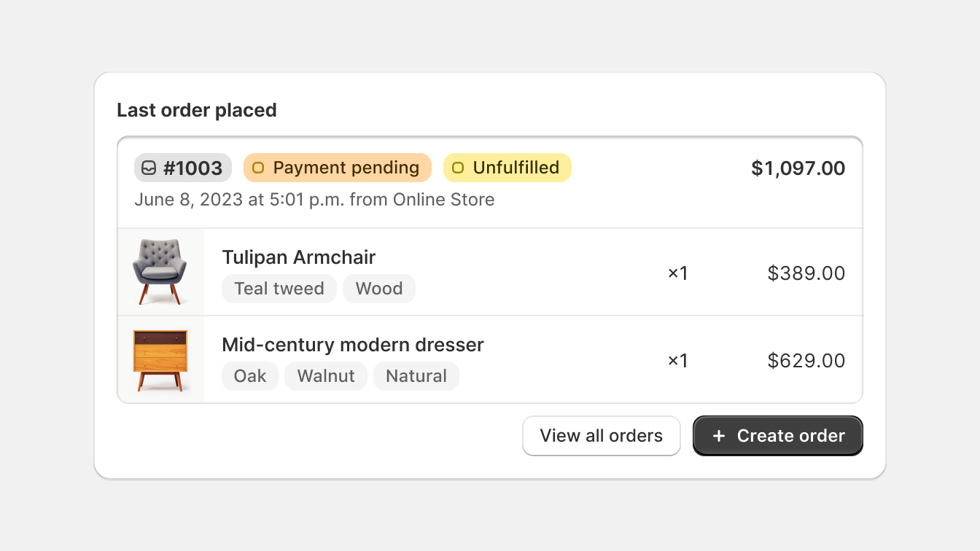Click the Payment pending badge
The image size is (980, 551).
[x=338, y=168]
